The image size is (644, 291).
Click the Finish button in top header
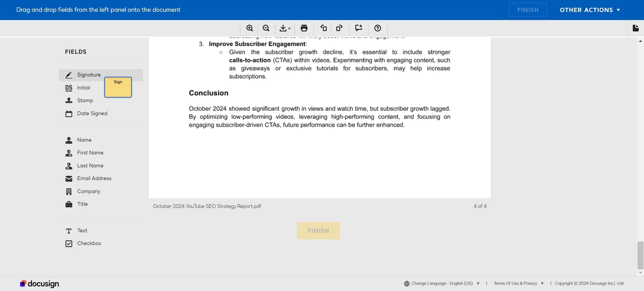tap(528, 10)
